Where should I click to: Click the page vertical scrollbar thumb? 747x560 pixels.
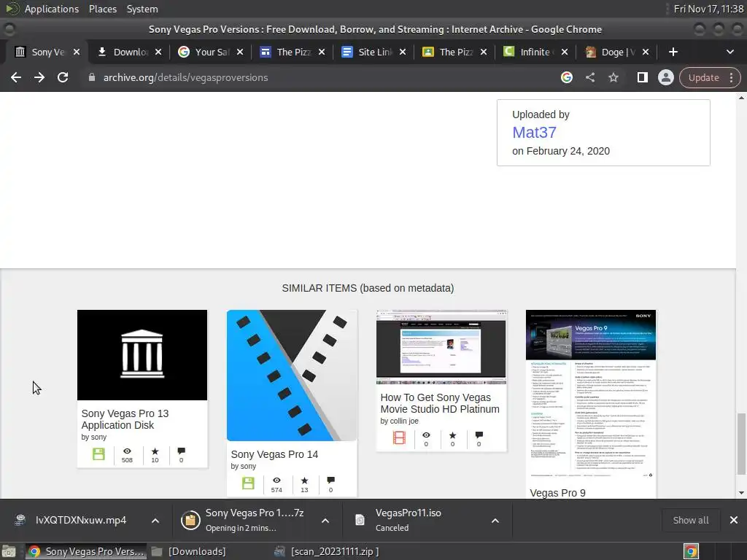(741, 444)
